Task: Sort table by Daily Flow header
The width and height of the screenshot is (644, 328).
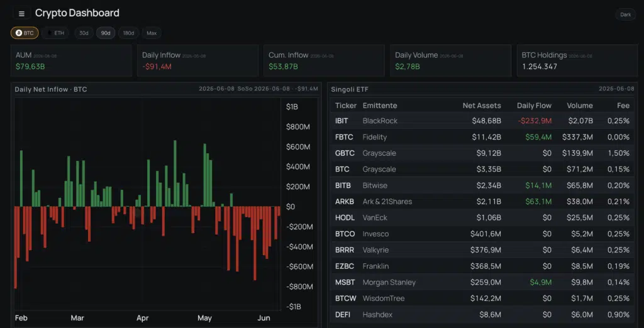Action: click(534, 106)
